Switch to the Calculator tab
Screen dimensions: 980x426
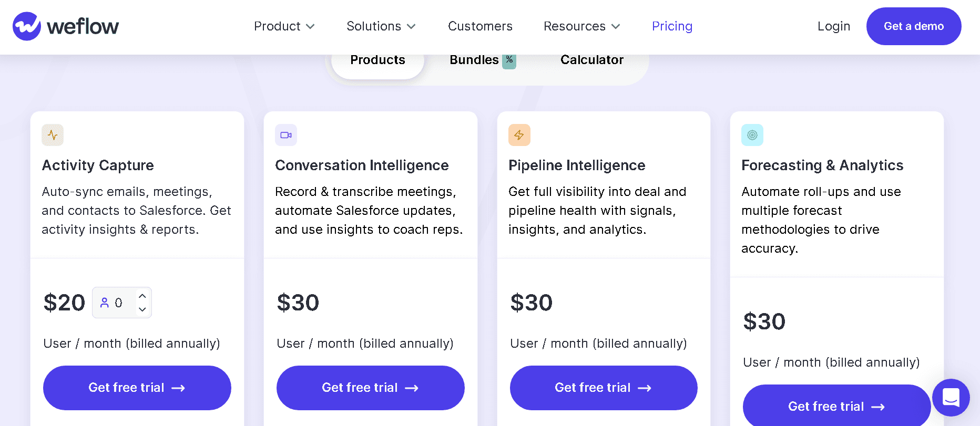tap(592, 60)
